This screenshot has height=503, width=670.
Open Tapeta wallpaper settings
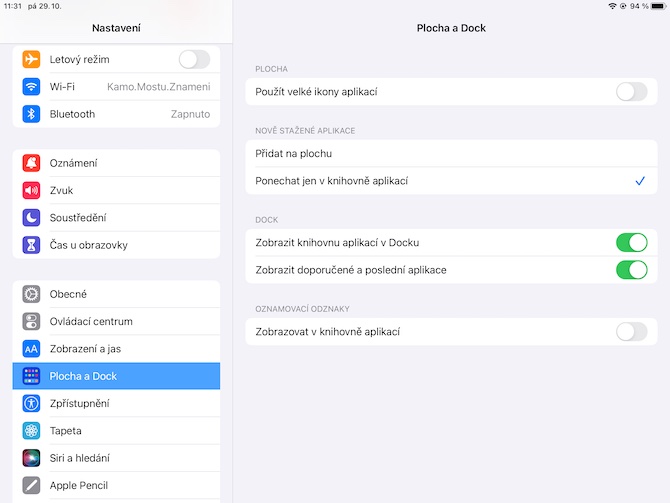(116, 431)
